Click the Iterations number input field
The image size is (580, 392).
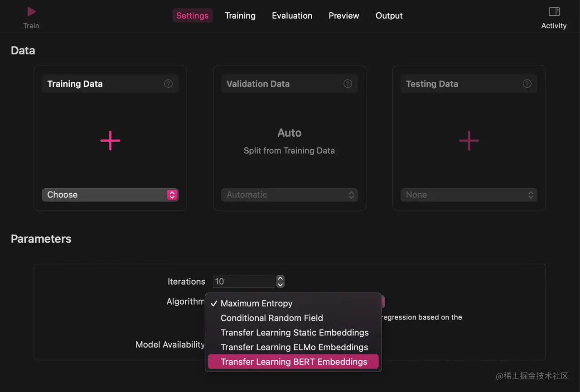244,282
